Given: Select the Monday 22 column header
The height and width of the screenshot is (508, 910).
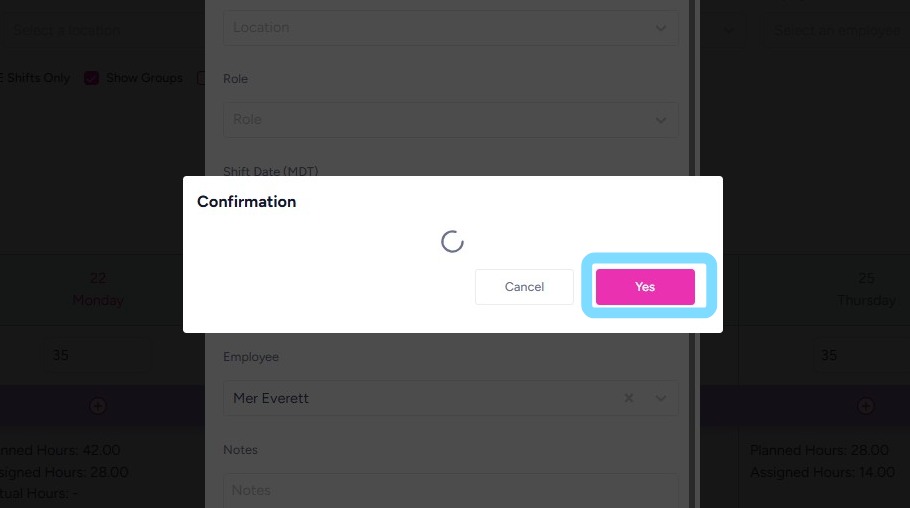Looking at the screenshot, I should pyautogui.click(x=98, y=289).
